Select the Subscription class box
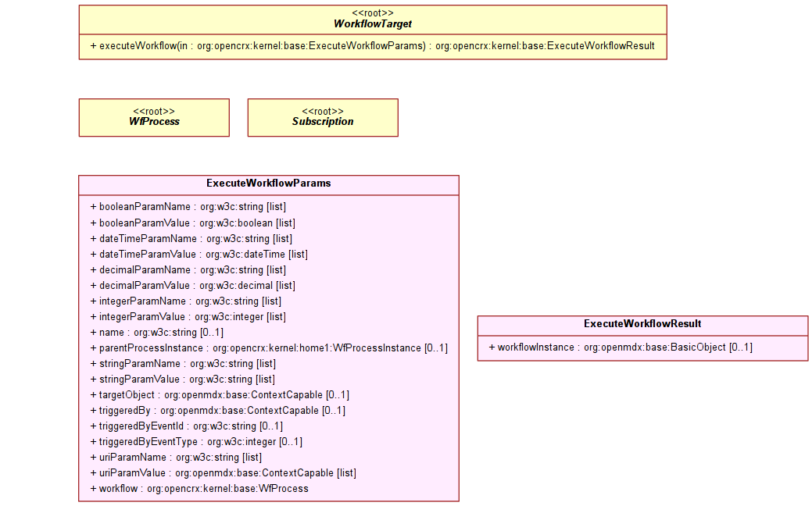 coord(323,118)
